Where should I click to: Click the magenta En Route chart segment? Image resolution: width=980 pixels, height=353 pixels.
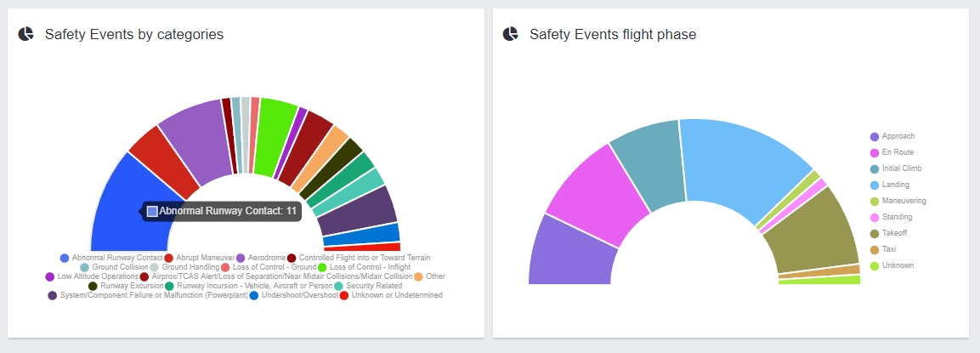coord(595,191)
